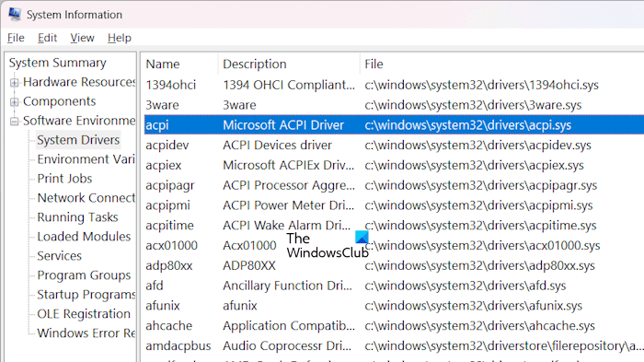
Task: Open the Help menu
Action: click(120, 38)
